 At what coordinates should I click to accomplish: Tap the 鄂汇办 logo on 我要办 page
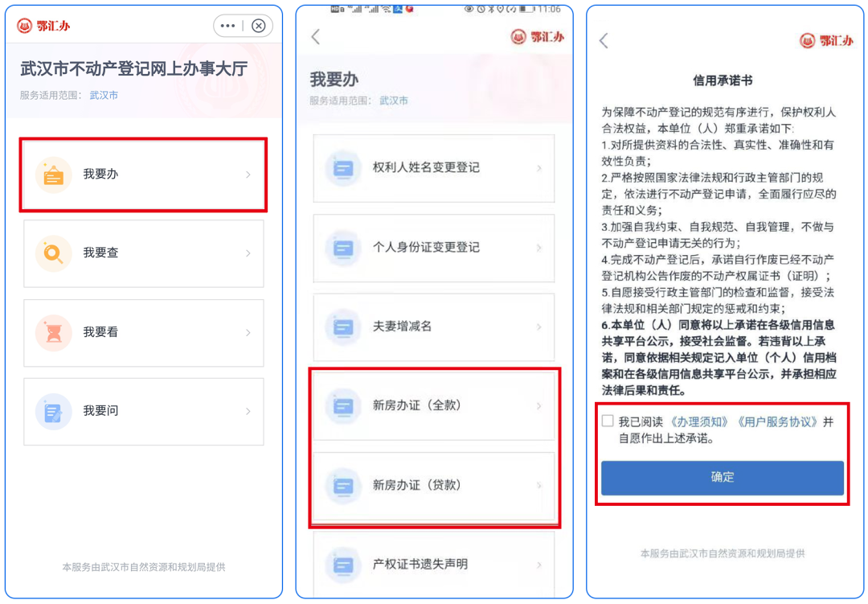tap(537, 37)
